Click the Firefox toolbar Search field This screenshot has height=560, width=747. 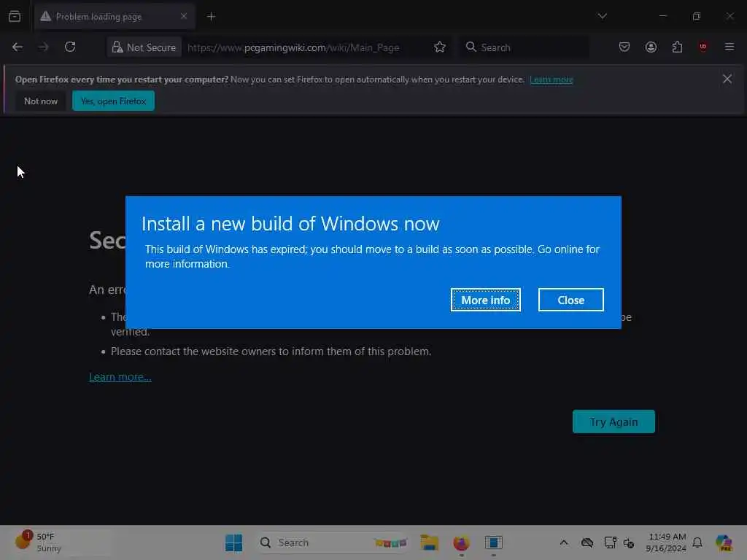[x=524, y=47]
